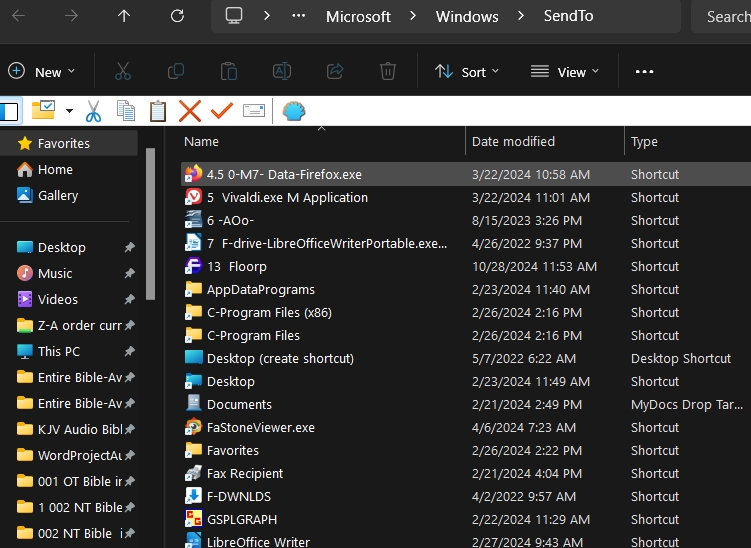Refresh the SendTo folder view
This screenshot has height=548, width=751.
[177, 16]
